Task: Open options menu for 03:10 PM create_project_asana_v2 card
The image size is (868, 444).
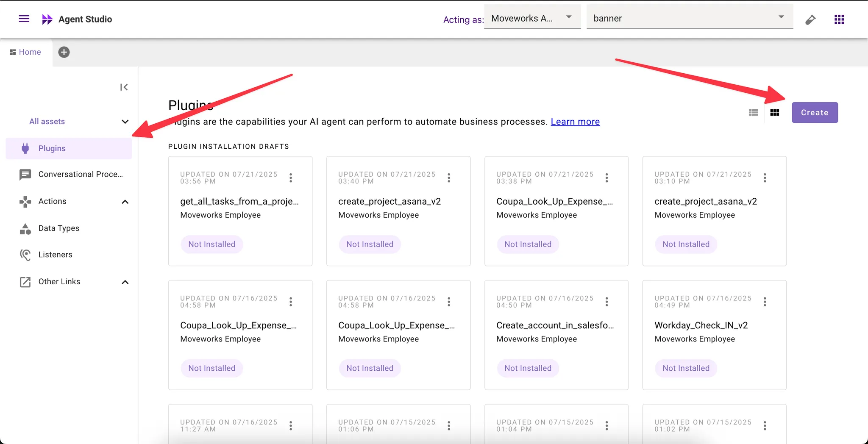Action: click(765, 178)
